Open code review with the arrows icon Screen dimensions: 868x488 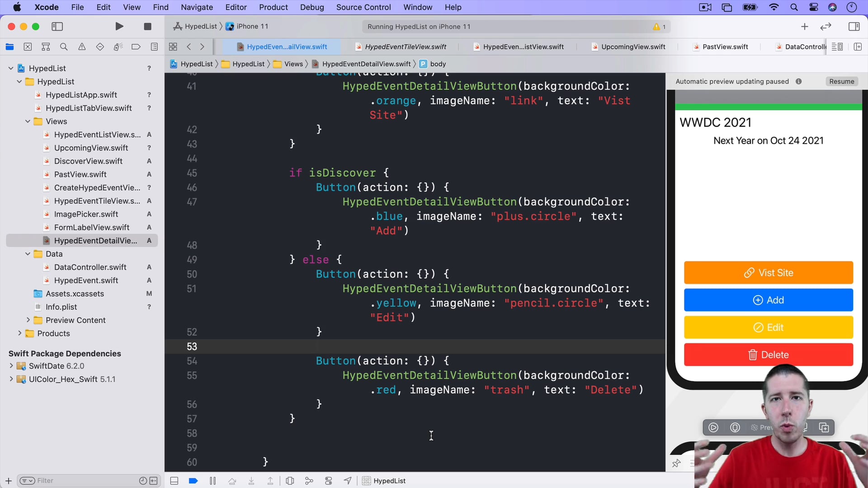(x=826, y=27)
